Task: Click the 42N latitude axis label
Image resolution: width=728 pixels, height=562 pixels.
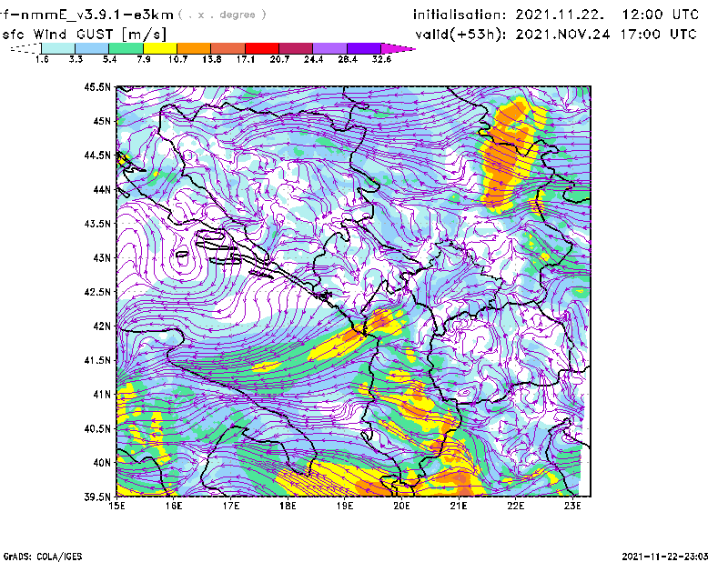Action: click(x=101, y=326)
